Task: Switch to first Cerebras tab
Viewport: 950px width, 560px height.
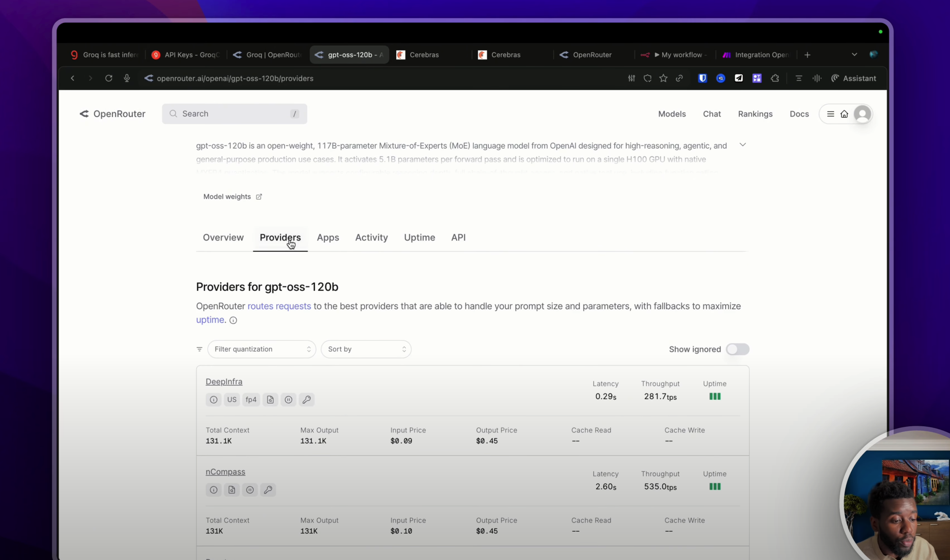Action: [x=431, y=55]
